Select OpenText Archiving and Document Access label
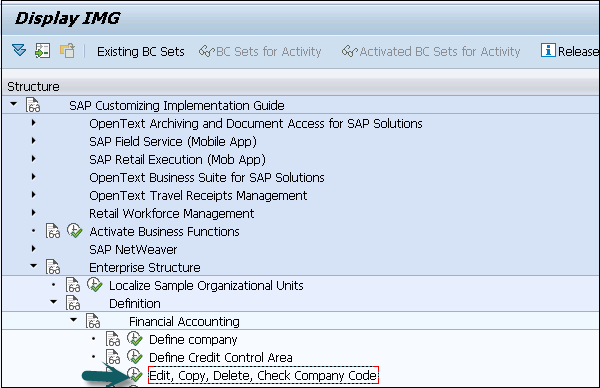The image size is (600, 388). (x=256, y=124)
